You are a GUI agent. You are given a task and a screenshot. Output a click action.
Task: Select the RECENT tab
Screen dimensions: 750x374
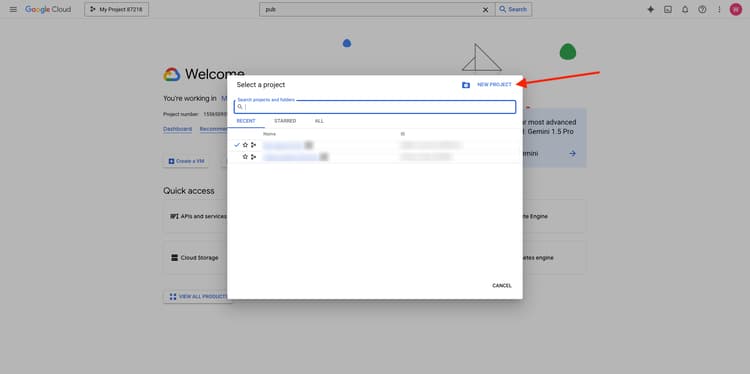point(246,121)
